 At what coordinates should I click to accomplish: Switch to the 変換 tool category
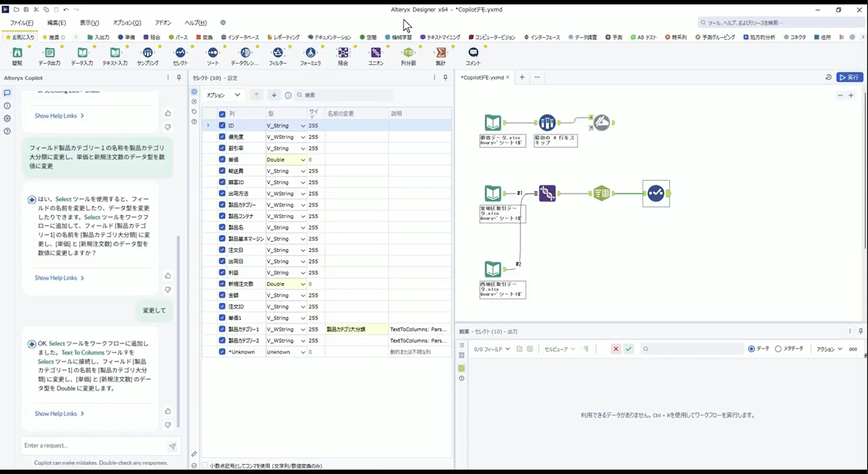coord(204,37)
